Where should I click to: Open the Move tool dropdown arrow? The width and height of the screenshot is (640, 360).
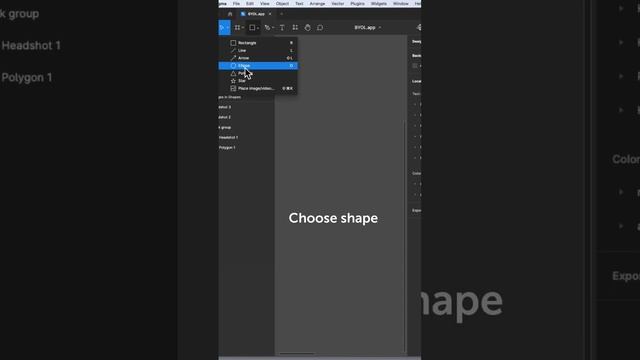[228, 27]
